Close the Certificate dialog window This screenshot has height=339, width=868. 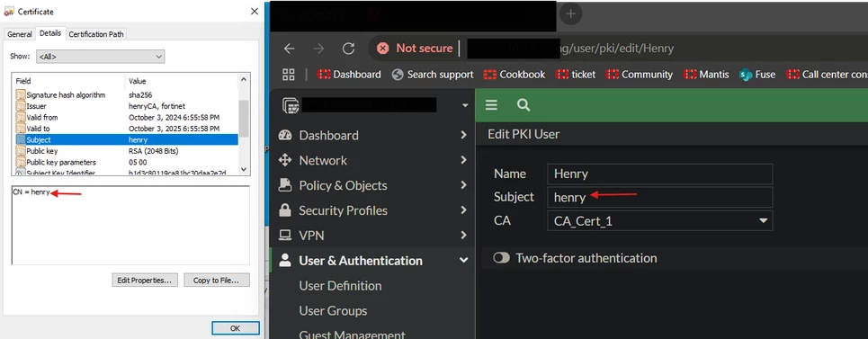pos(254,11)
